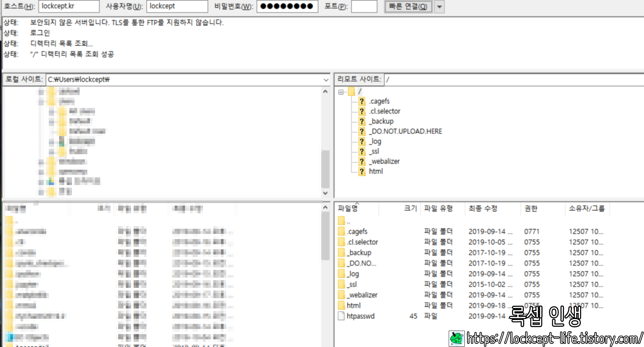Viewport: 644px width, 347px height.
Task: Click the _ssl question-mark icon in the tree
Action: pos(362,152)
